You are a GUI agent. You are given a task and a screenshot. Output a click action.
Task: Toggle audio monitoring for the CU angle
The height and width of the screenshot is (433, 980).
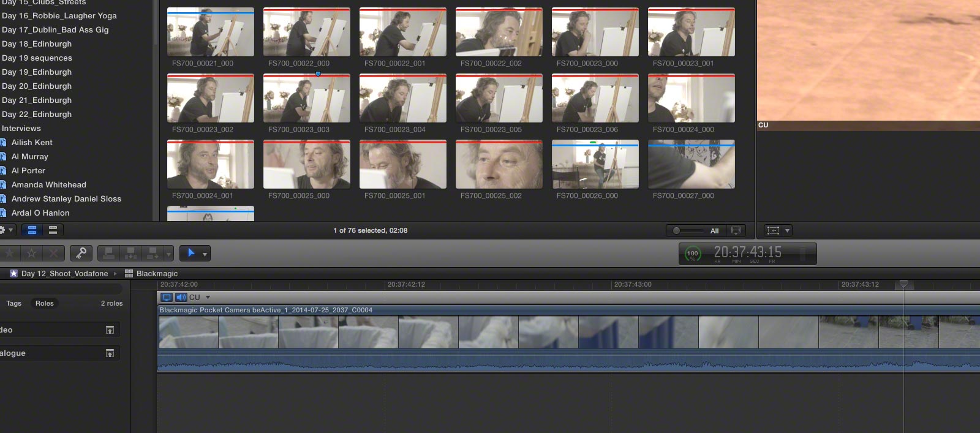click(x=181, y=297)
